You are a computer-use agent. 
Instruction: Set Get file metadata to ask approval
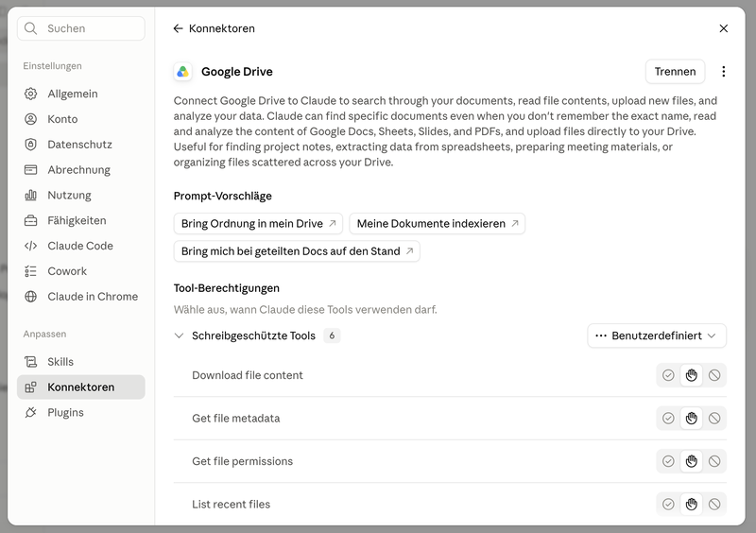[692, 419]
